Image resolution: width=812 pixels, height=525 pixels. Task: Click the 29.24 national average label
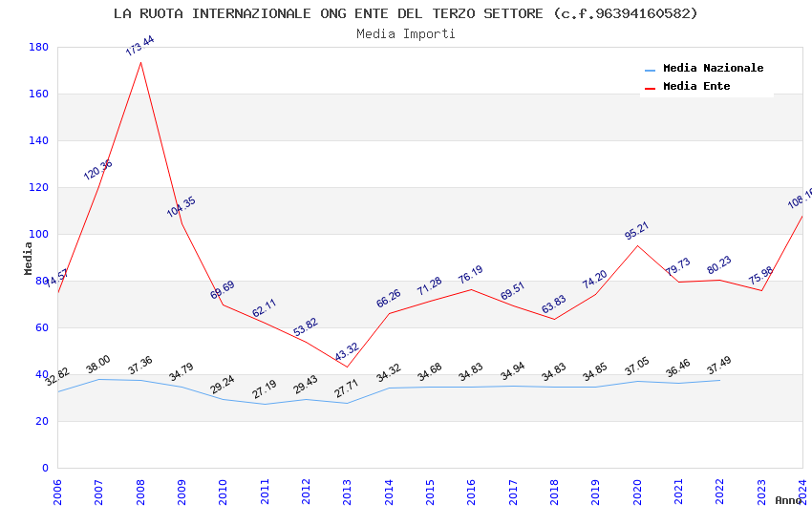[223, 385]
